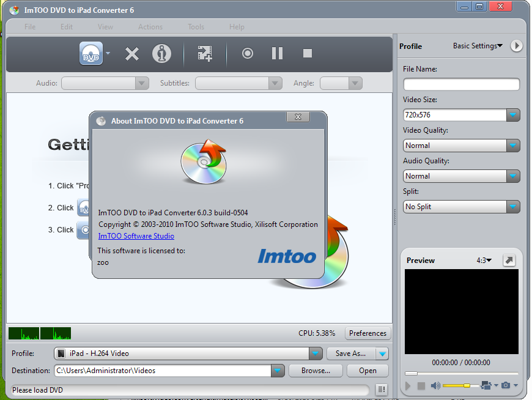Screen dimensions: 532x400
Task: Click the Convert record-circle toolbar icon
Action: tap(247, 53)
